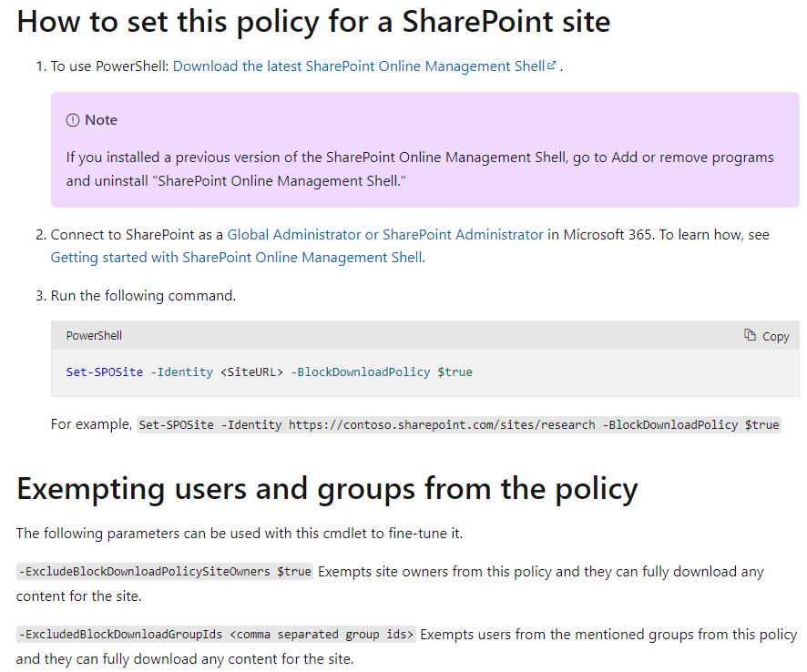Click heading How to set this policy for a SharePoint site
The height and width of the screenshot is (672, 807).
[x=313, y=22]
